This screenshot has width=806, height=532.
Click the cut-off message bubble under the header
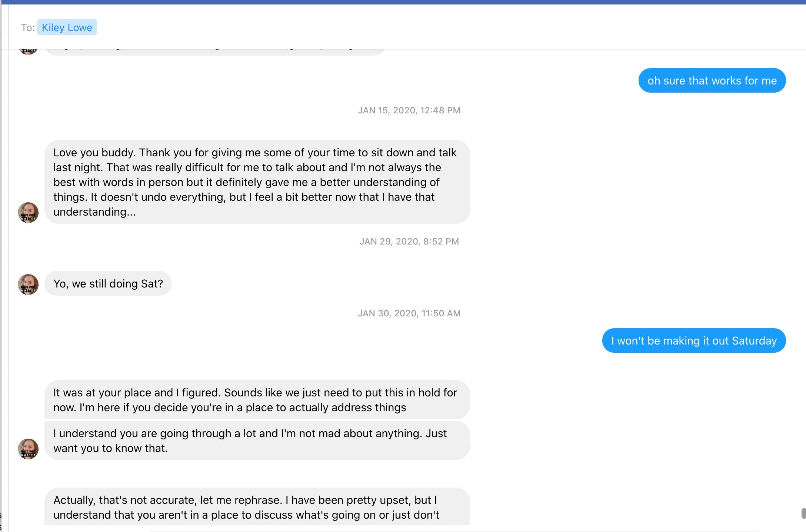click(x=215, y=52)
